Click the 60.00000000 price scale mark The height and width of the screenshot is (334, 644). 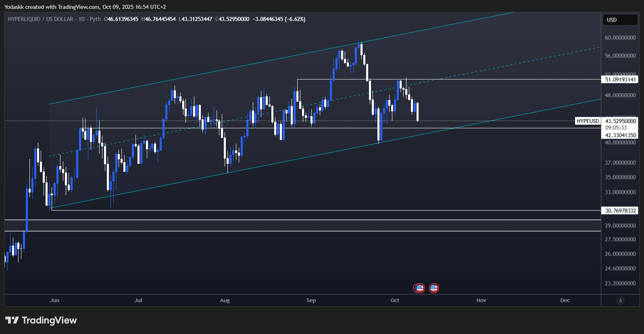tap(620, 38)
